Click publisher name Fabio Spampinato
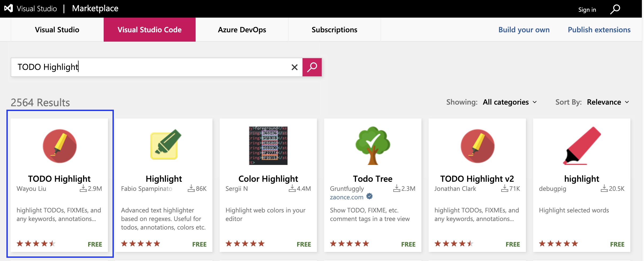The image size is (644, 261). 147,189
